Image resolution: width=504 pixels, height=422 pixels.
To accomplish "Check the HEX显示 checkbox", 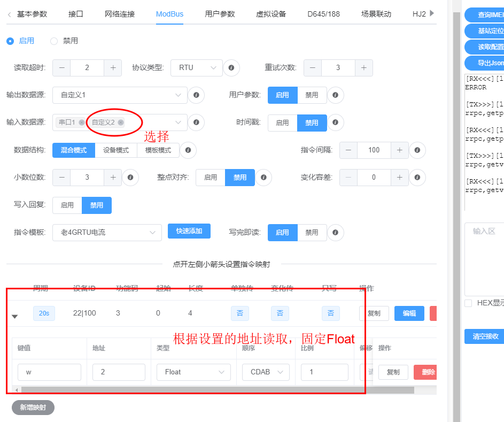I will click(x=468, y=303).
